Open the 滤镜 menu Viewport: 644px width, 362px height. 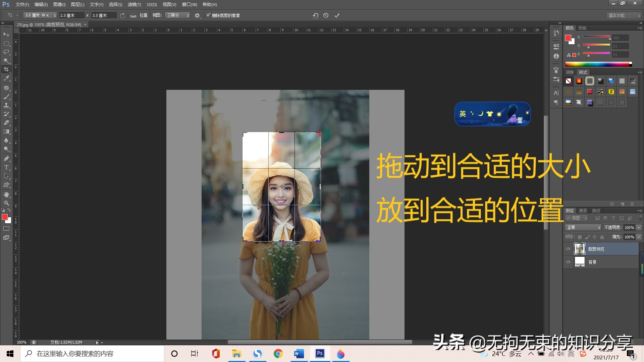(x=134, y=4)
